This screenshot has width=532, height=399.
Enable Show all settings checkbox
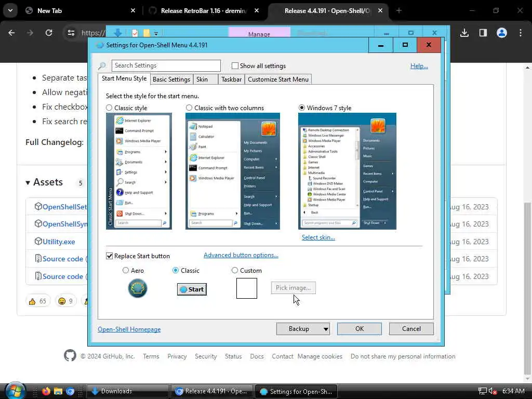tap(235, 66)
